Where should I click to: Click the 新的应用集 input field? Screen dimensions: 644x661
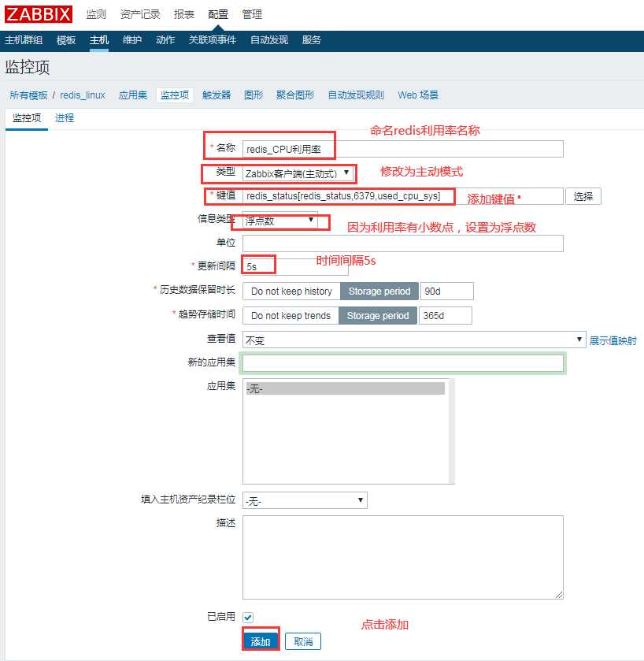pyautogui.click(x=402, y=363)
